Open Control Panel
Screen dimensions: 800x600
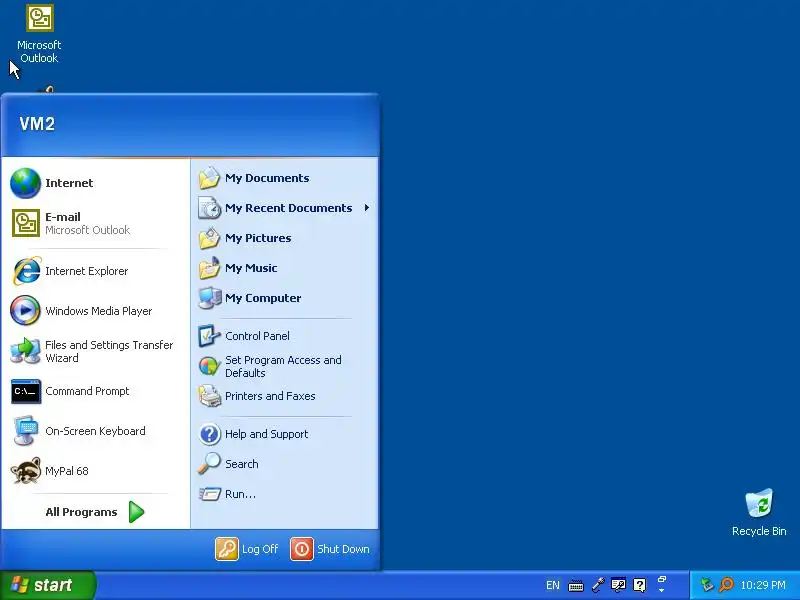click(285, 336)
